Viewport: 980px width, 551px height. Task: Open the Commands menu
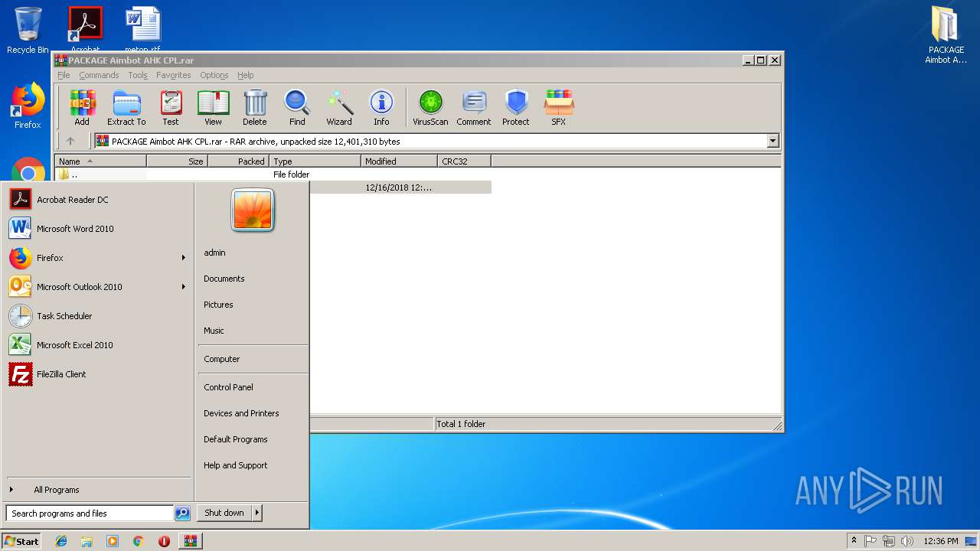(x=99, y=75)
